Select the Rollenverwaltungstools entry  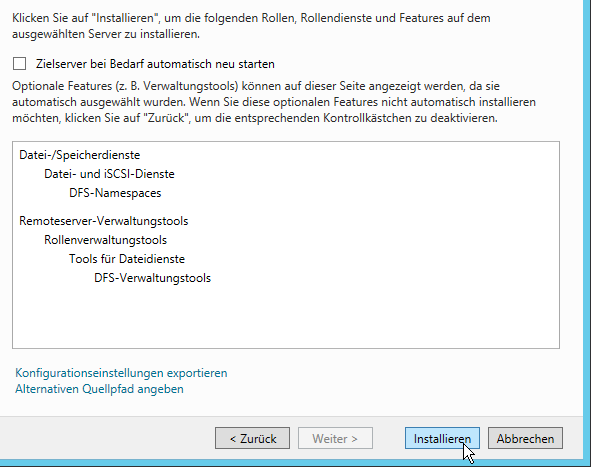(x=106, y=240)
